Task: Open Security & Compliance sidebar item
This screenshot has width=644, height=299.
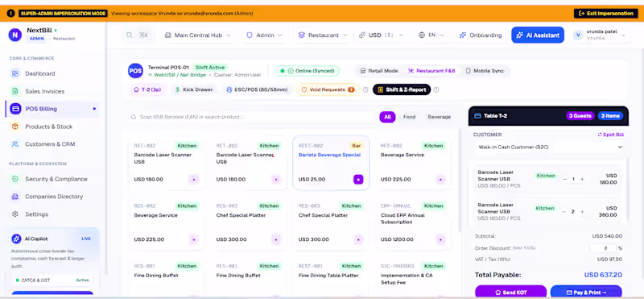Action: click(56, 179)
